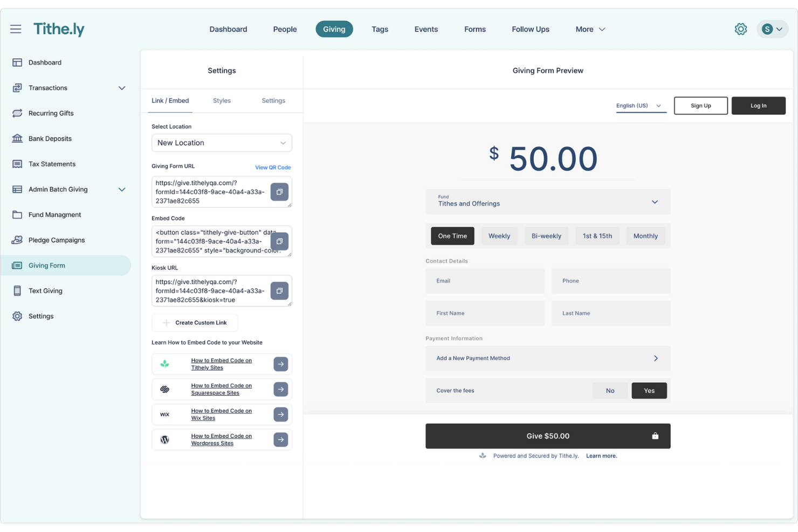
Task: Open Pledge Campaigns from the sidebar
Action: click(57, 240)
